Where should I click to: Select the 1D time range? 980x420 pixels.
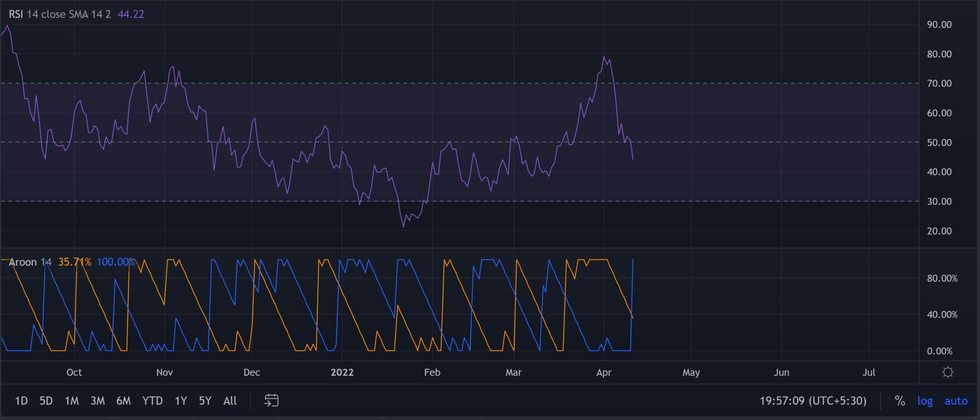click(21, 401)
